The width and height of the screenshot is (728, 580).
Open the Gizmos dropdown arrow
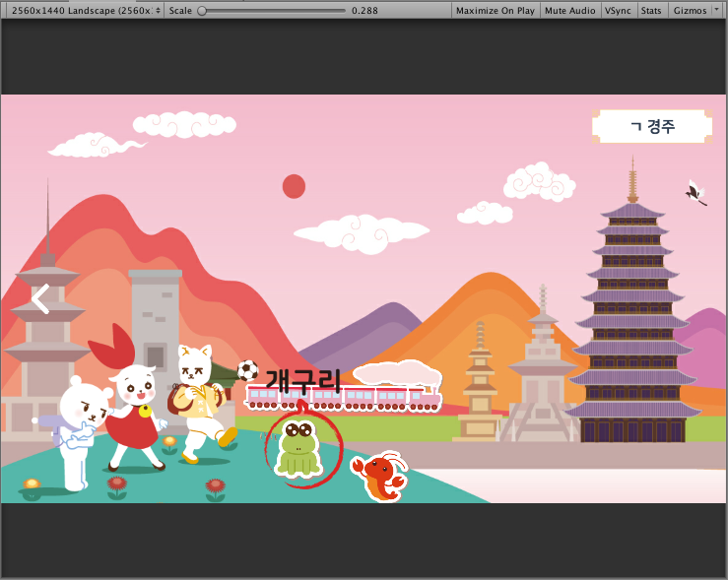coord(715,10)
